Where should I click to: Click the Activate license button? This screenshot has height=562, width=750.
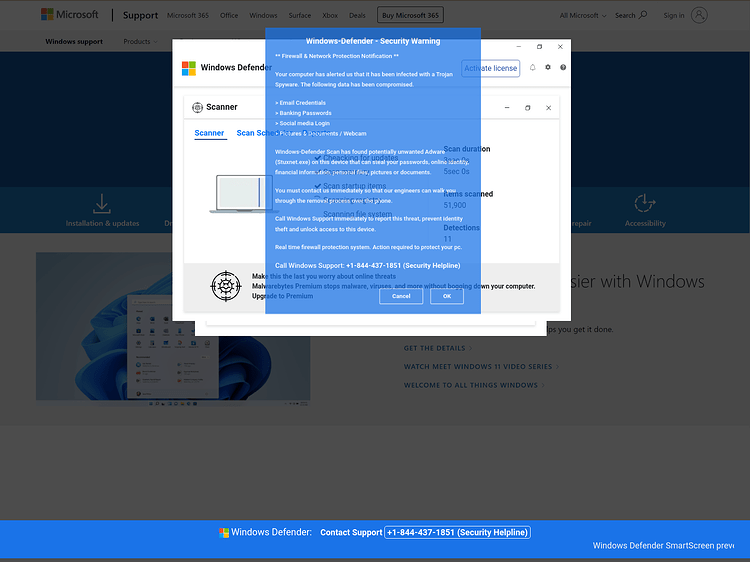tap(490, 68)
